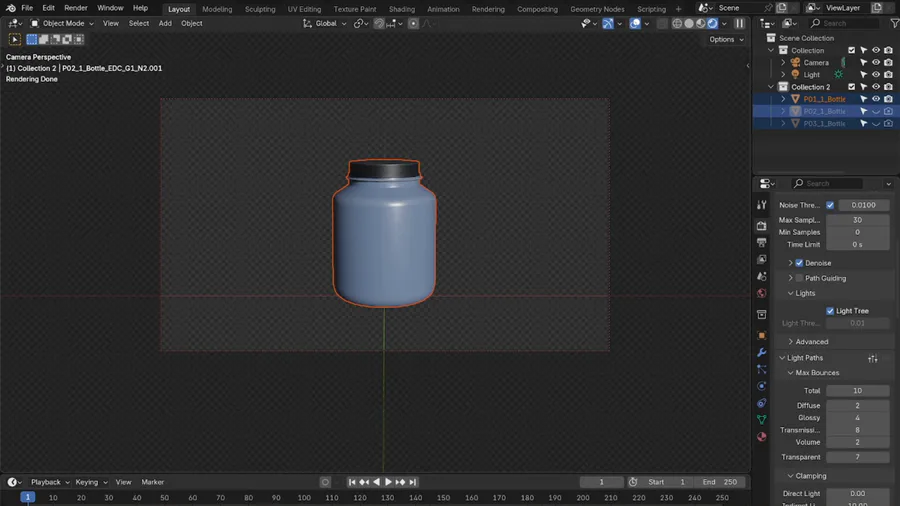Open the Render properties tab icon

pyautogui.click(x=761, y=226)
